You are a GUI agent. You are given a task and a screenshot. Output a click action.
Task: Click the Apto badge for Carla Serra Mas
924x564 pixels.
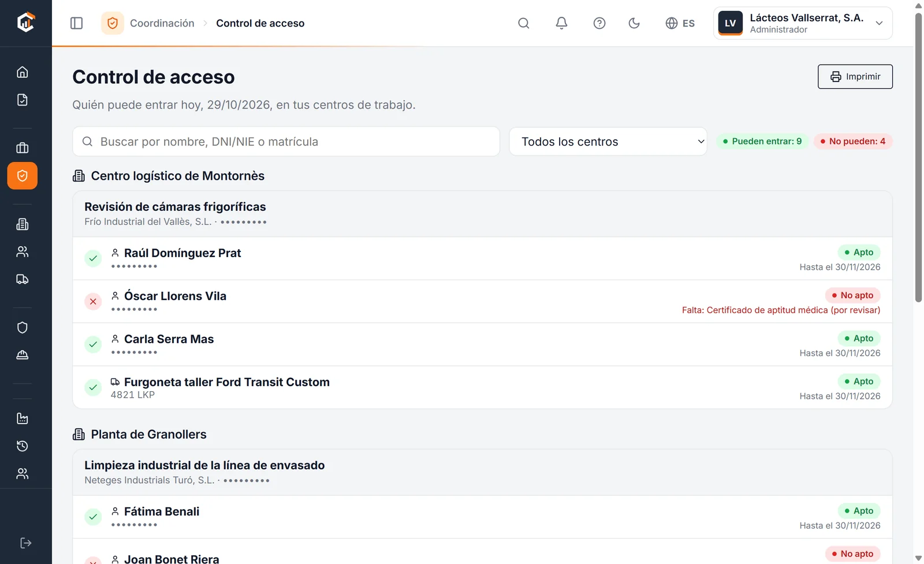(x=859, y=338)
